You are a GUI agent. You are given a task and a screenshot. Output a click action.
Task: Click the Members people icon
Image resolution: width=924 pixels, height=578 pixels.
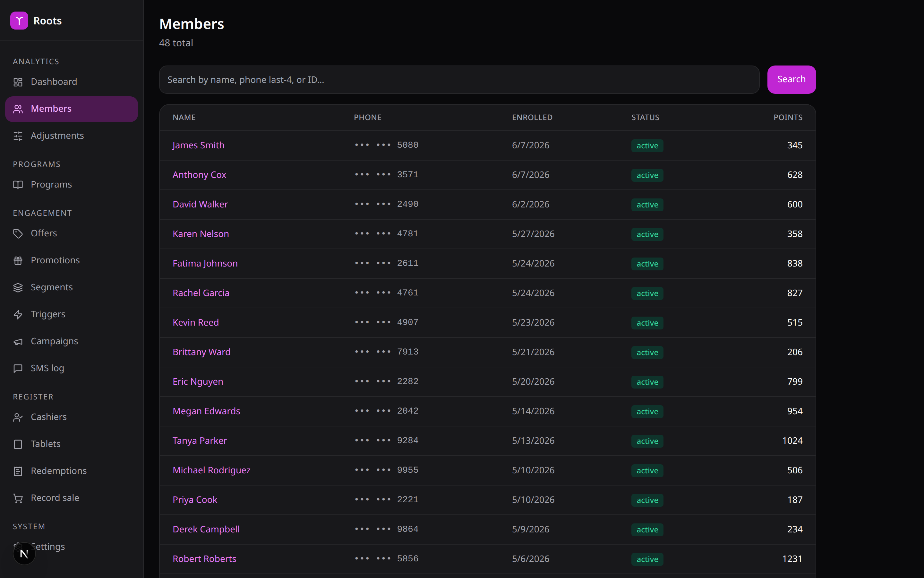point(18,109)
